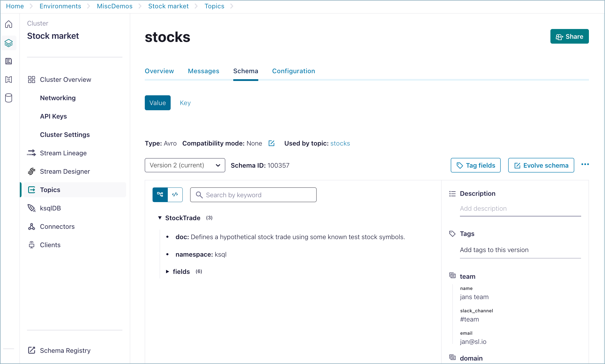Click the database cylinder icon in left rail
This screenshot has height=364, width=605.
[x=9, y=98]
